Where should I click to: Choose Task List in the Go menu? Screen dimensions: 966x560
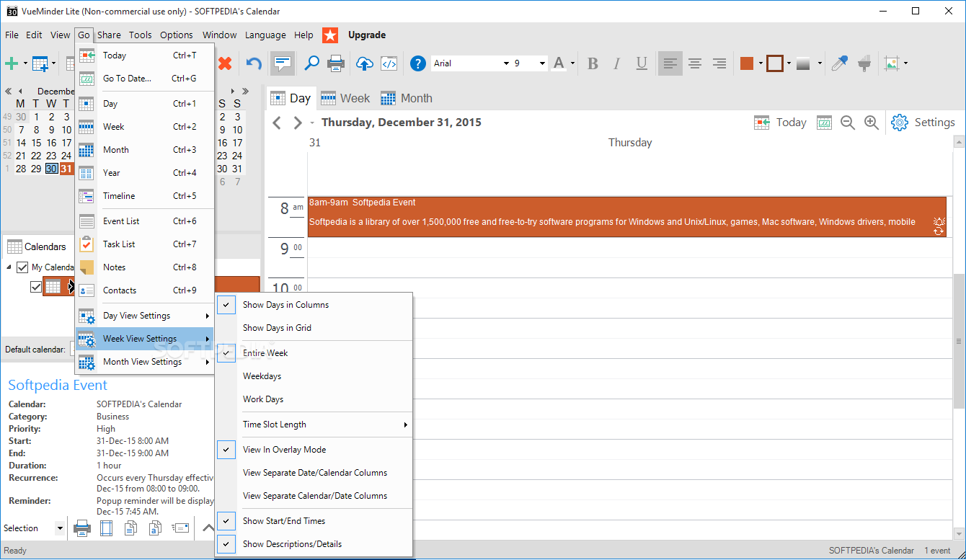point(145,244)
